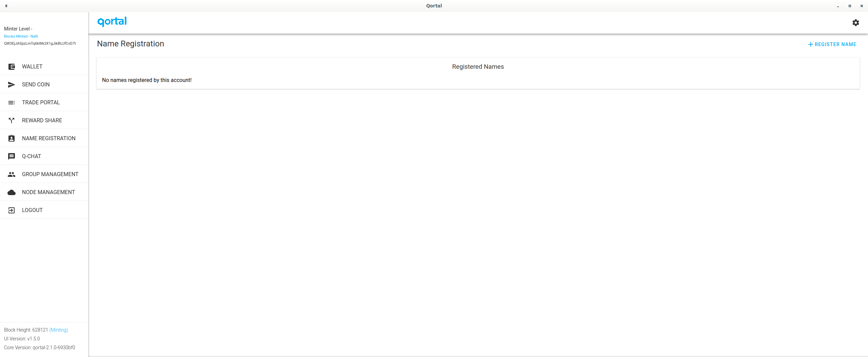Viewport: 868px width, 357px height.
Task: Go to SEND COIN page
Action: (44, 84)
